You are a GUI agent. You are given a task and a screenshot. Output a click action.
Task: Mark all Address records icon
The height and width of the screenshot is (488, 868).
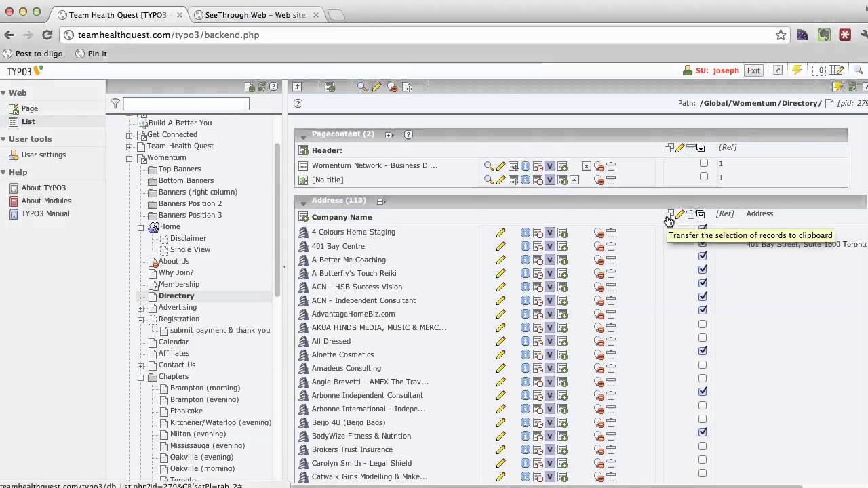[701, 214]
